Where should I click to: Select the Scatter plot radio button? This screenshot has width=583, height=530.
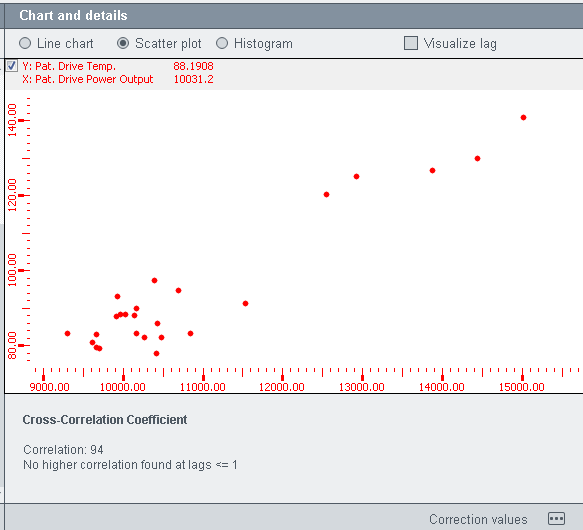coord(123,44)
